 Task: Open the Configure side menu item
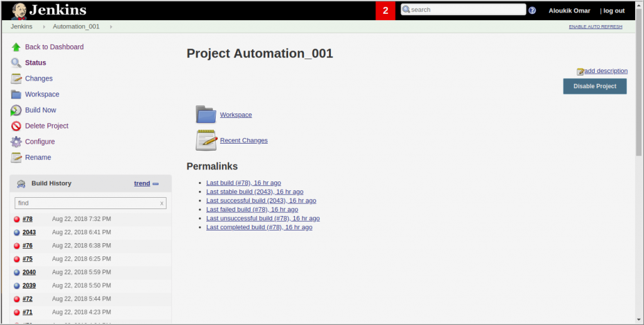point(40,142)
